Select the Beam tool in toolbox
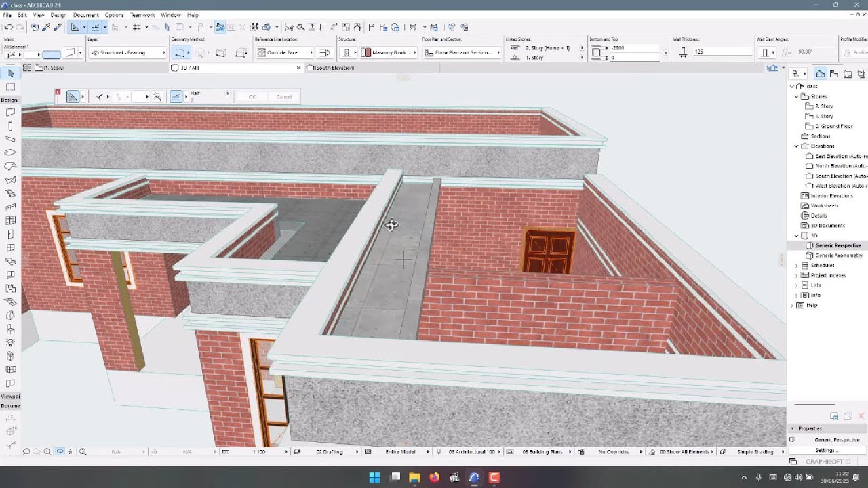The width and height of the screenshot is (868, 488). tap(10, 140)
